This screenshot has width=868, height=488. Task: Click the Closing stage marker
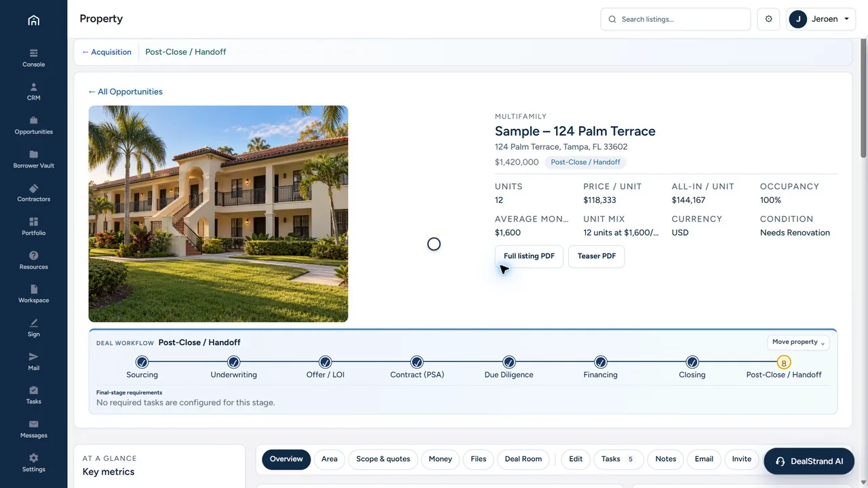[692, 362]
